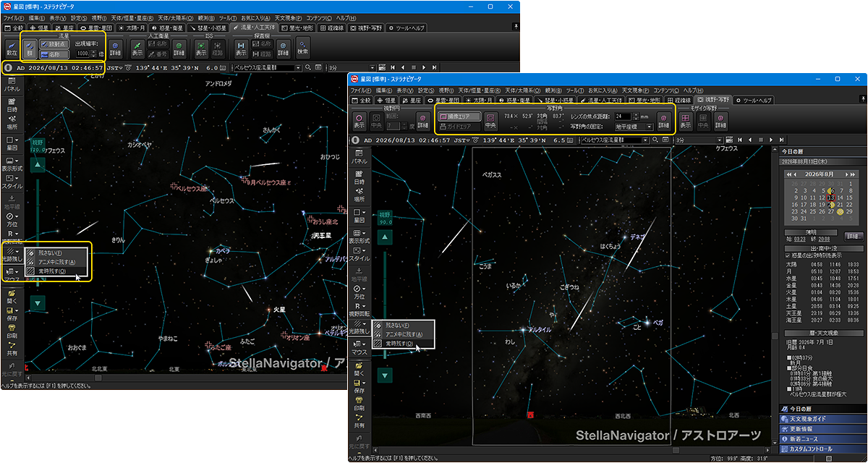Click 中央 center button in 写野角 group
The width and height of the screenshot is (868, 463).
[490, 120]
